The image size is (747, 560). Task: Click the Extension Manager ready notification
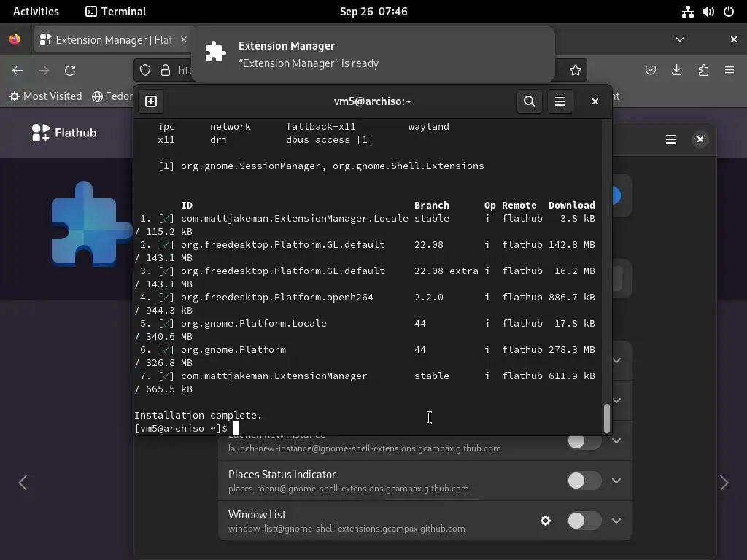(x=373, y=54)
